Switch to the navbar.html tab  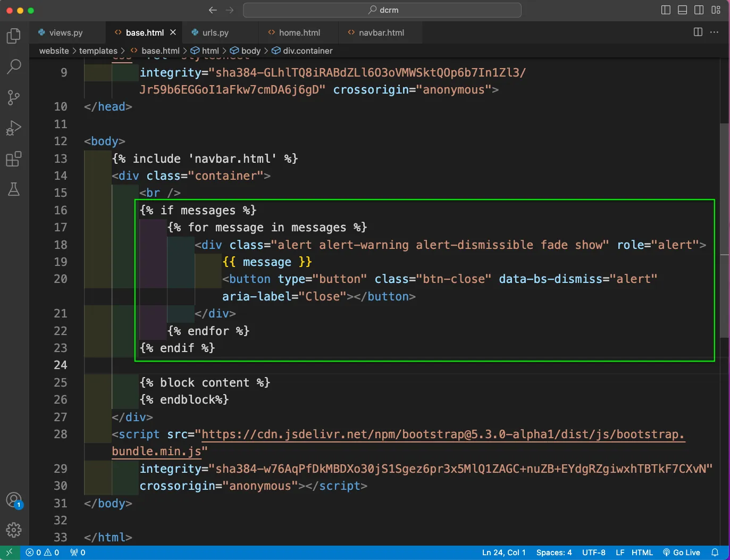380,32
